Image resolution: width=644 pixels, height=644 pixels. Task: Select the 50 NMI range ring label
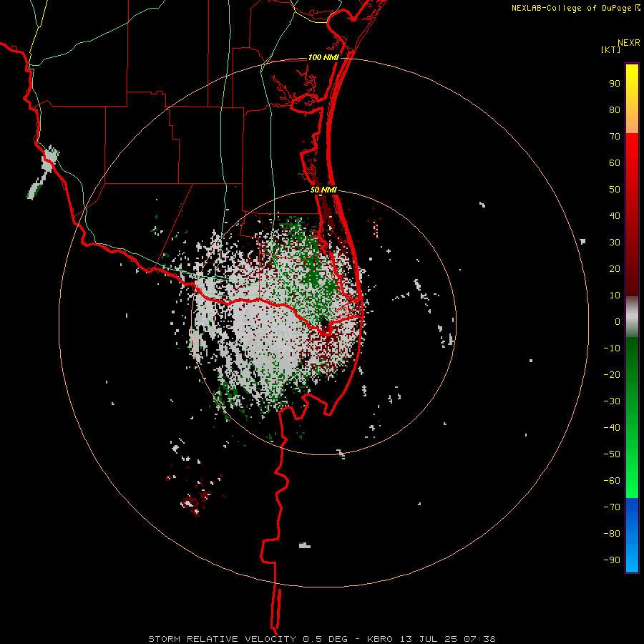323,190
